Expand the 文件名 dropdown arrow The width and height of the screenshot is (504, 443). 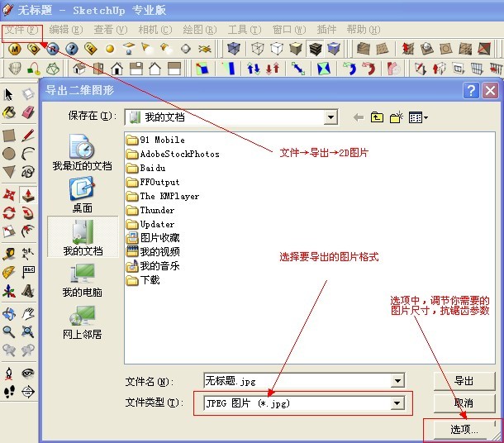[397, 381]
